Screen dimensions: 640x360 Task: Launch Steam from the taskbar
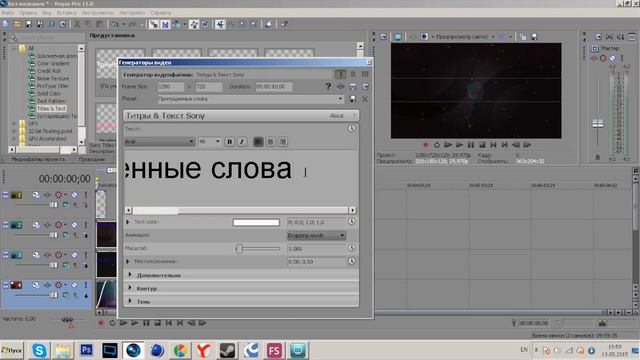click(227, 350)
